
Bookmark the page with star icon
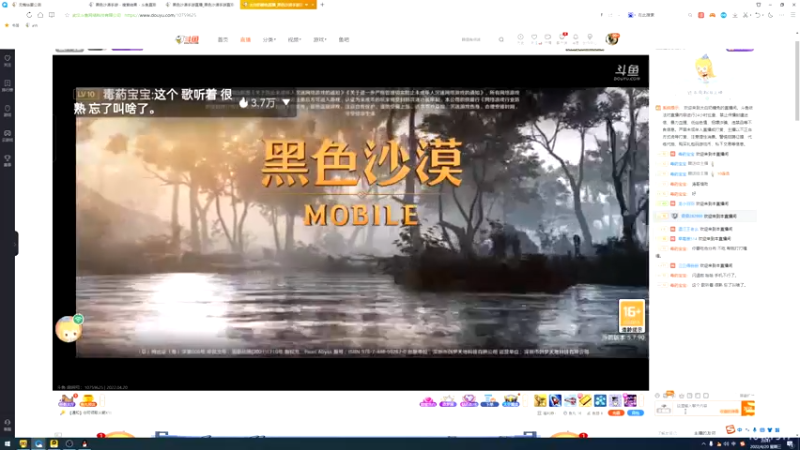[x=67, y=15]
